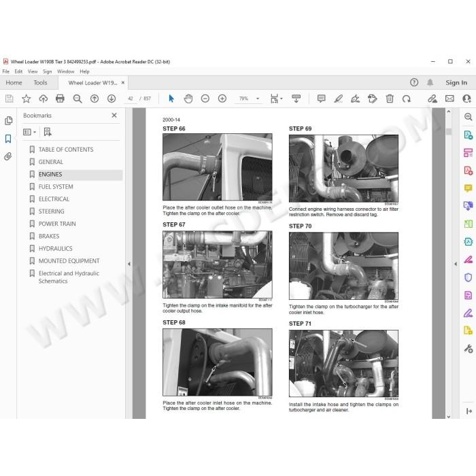The image size is (476, 476).
Task: Add a sticky note comment
Action: 321,99
